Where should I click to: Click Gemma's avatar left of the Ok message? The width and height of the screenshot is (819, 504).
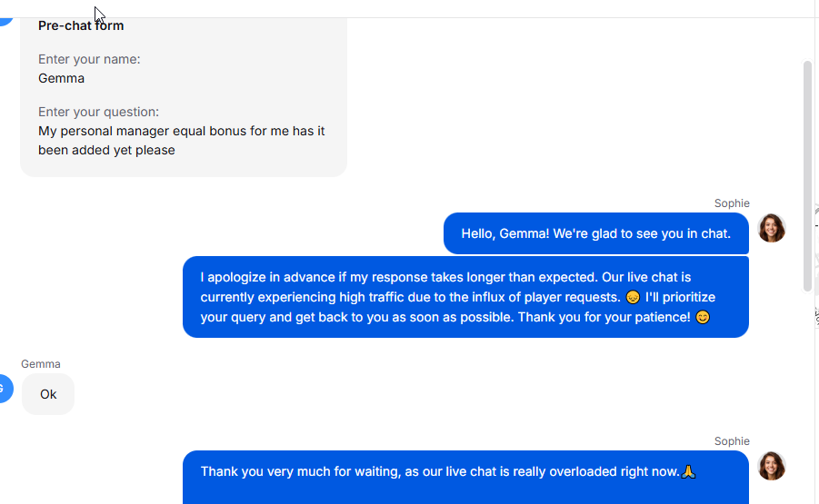pyautogui.click(x=5, y=389)
